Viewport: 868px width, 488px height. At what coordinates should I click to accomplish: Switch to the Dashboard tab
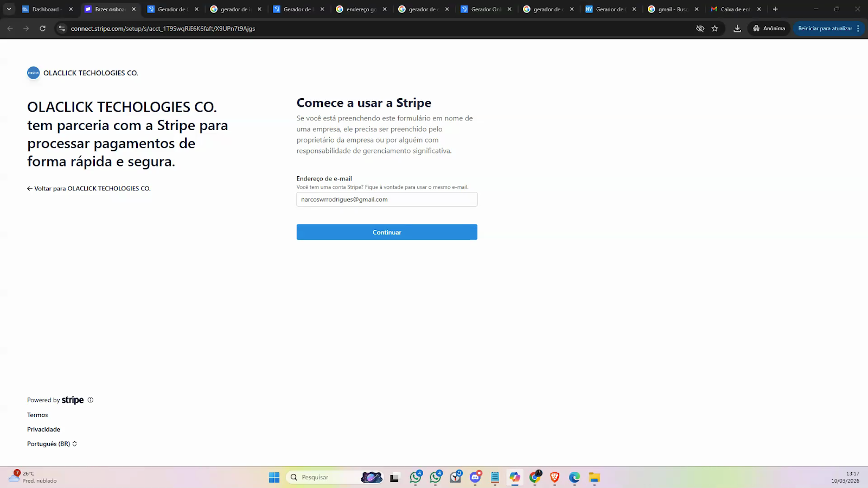coord(46,9)
